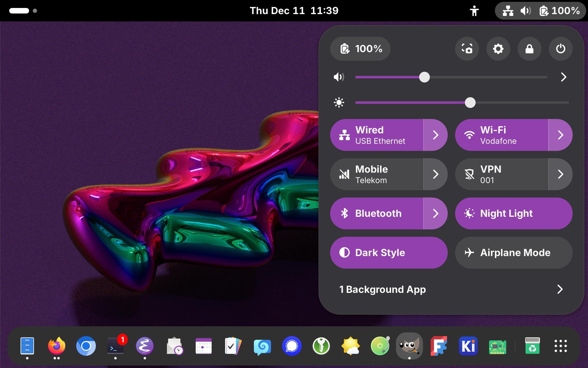Enable Airplane Mode
Viewport: 588px width, 368px height.
pyautogui.click(x=513, y=252)
